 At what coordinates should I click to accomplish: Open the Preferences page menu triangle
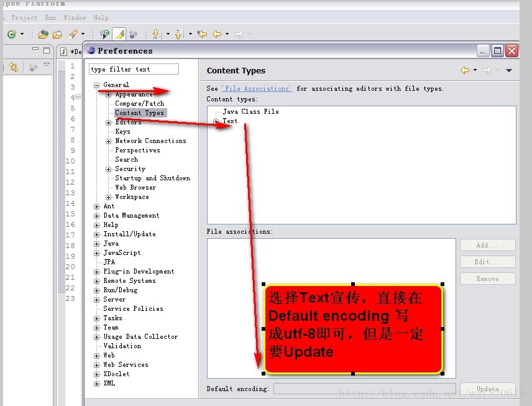tap(508, 70)
